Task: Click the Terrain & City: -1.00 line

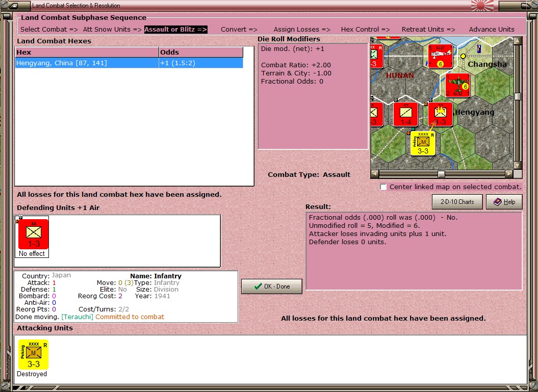Action: click(296, 73)
